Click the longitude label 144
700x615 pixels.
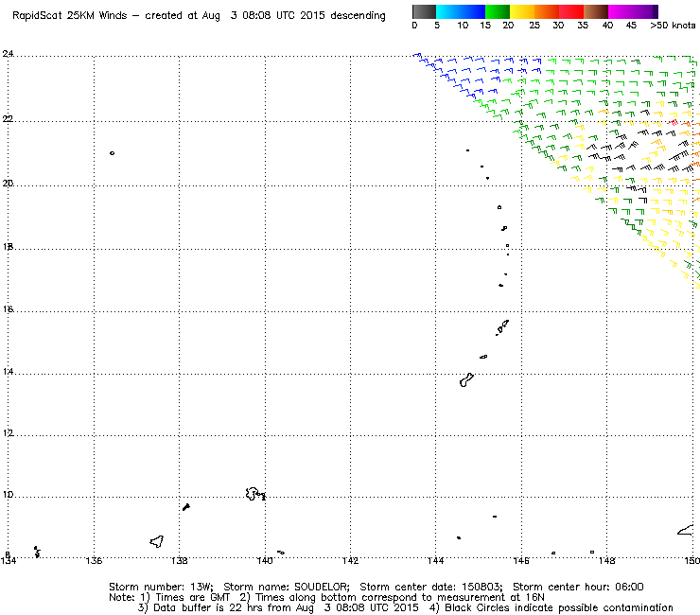pos(436,561)
